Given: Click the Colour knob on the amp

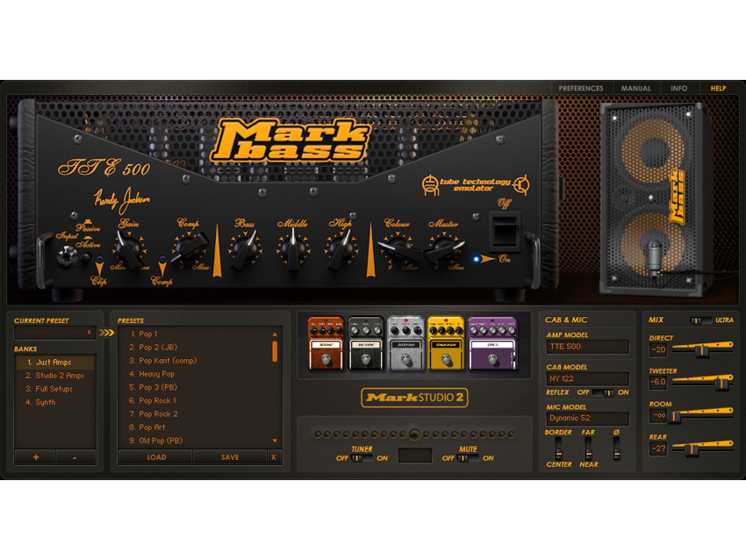Looking at the screenshot, I should pyautogui.click(x=397, y=248).
